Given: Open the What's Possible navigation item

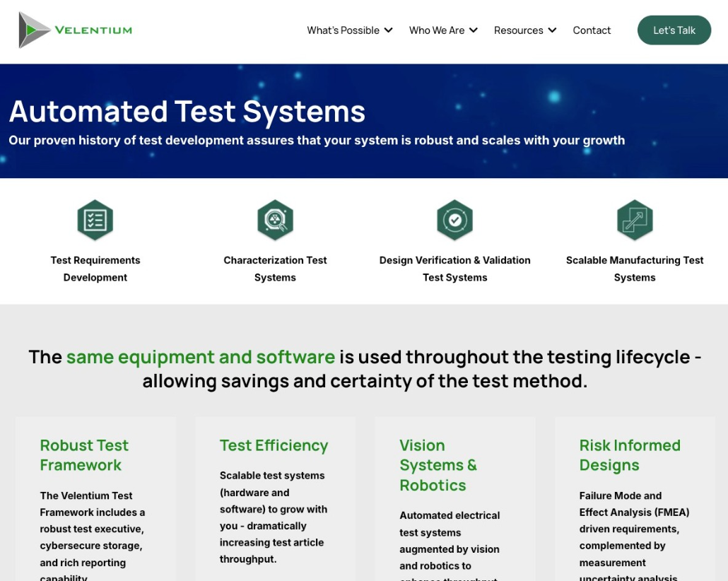Looking at the screenshot, I should pos(344,30).
